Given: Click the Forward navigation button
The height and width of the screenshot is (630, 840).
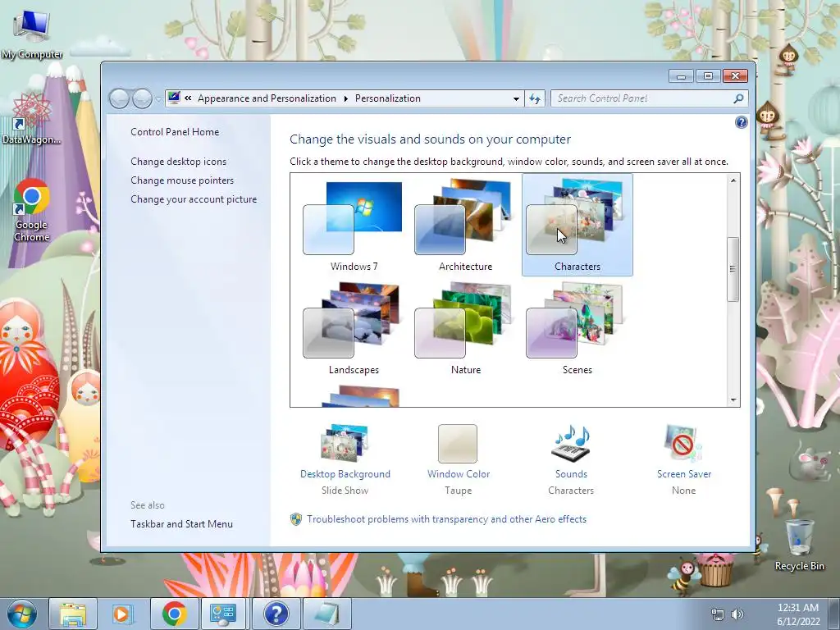Looking at the screenshot, I should (x=142, y=98).
